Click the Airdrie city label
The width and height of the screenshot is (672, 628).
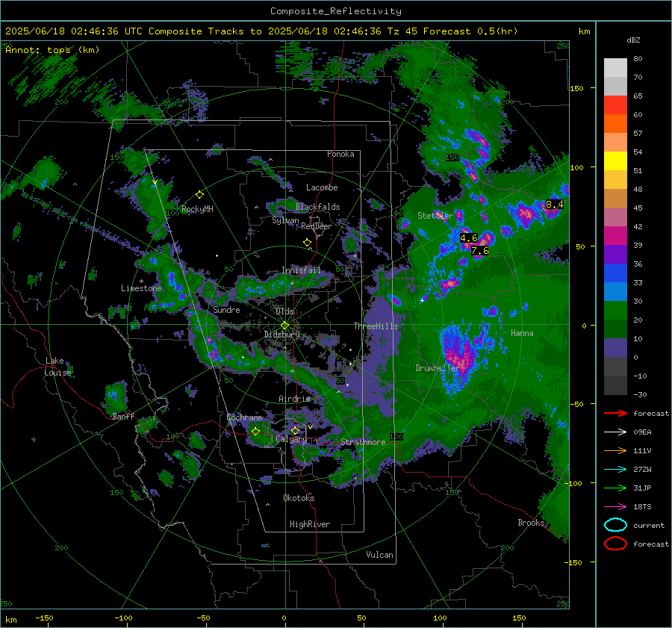click(x=294, y=399)
